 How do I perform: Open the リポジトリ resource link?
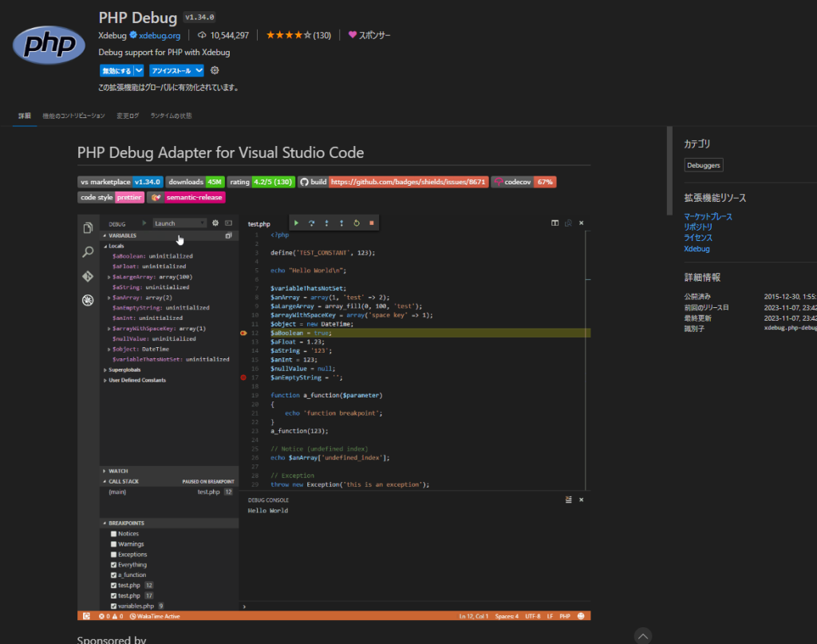click(697, 227)
